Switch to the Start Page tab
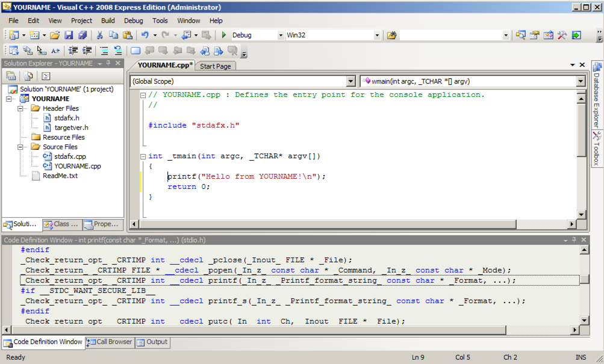 pyautogui.click(x=215, y=66)
